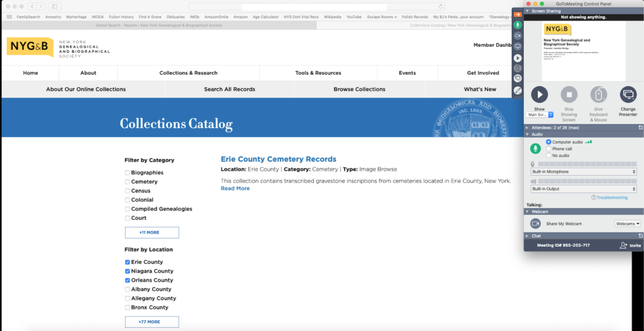Image resolution: width=644 pixels, height=331 pixels.
Task: Click the Change Presenter icon
Action: click(628, 95)
